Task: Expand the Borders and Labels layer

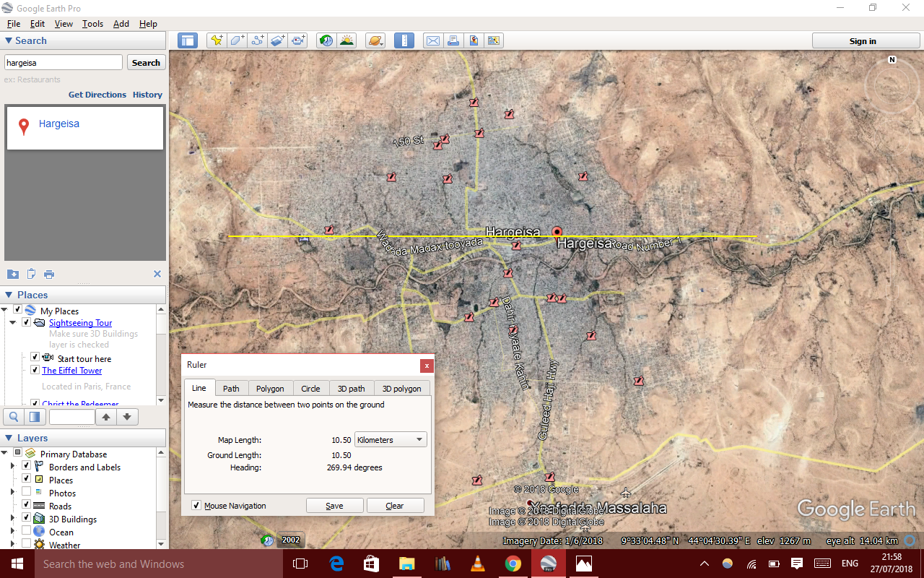Action: [x=12, y=467]
